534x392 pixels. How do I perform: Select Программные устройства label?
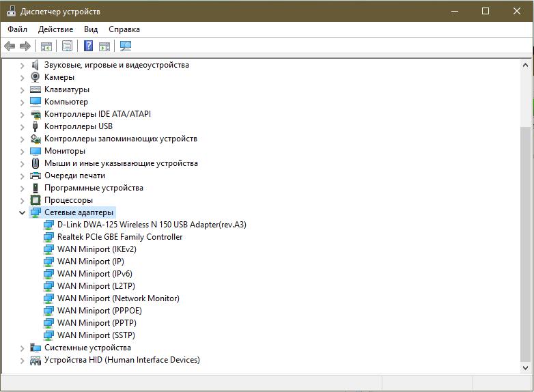(x=94, y=188)
